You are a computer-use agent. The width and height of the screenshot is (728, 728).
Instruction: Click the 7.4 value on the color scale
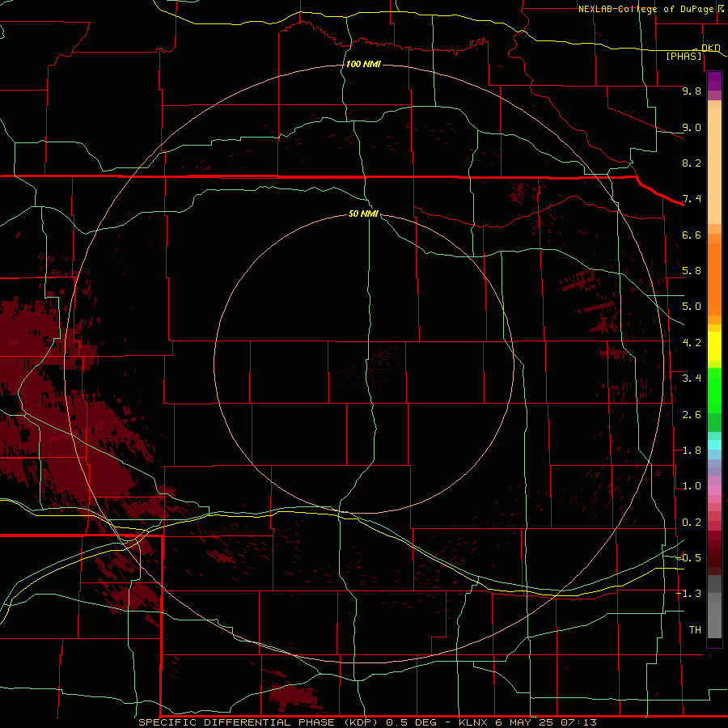tap(692, 199)
